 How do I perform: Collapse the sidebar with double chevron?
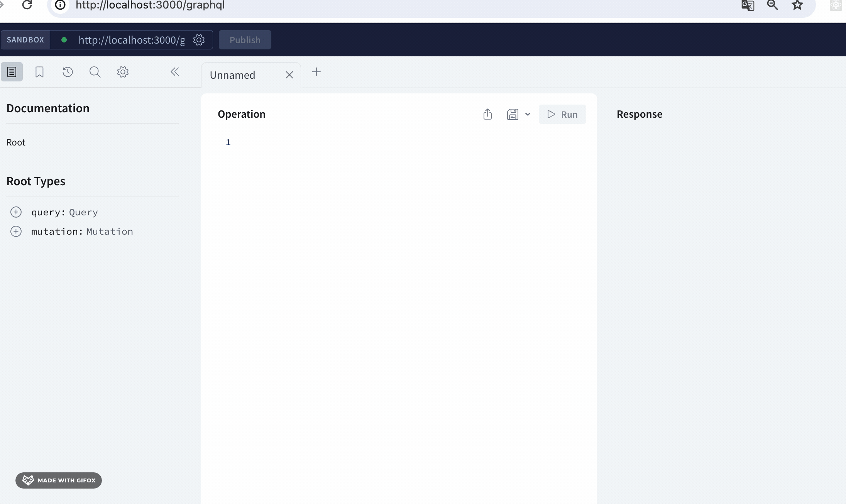174,72
